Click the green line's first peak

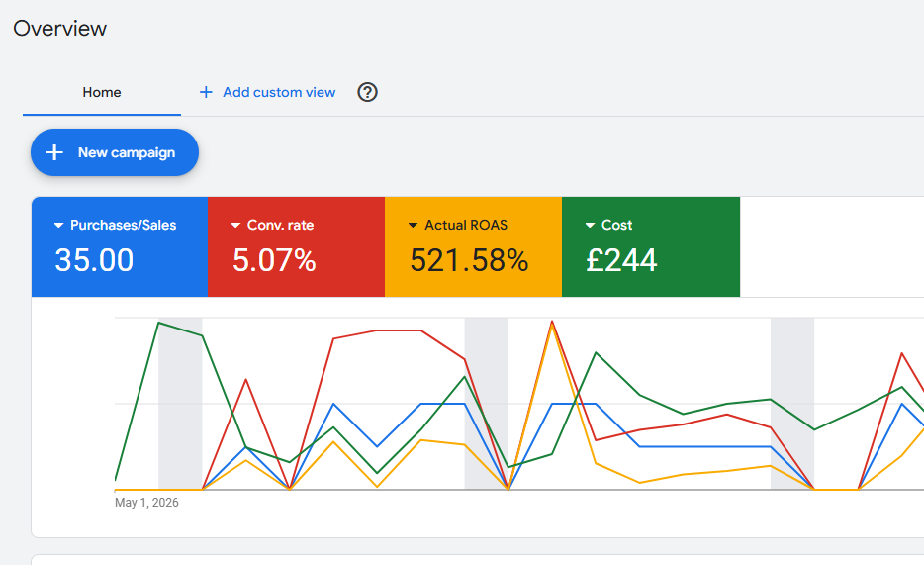click(x=159, y=323)
